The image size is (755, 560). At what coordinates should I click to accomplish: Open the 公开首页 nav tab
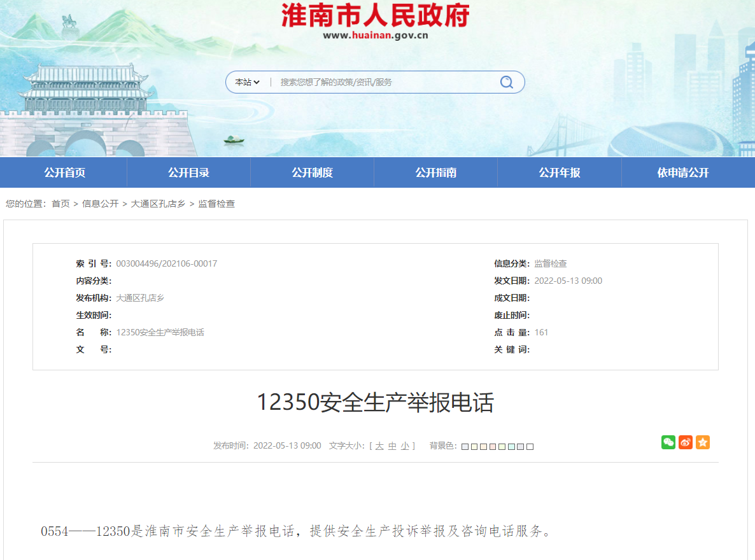[64, 172]
